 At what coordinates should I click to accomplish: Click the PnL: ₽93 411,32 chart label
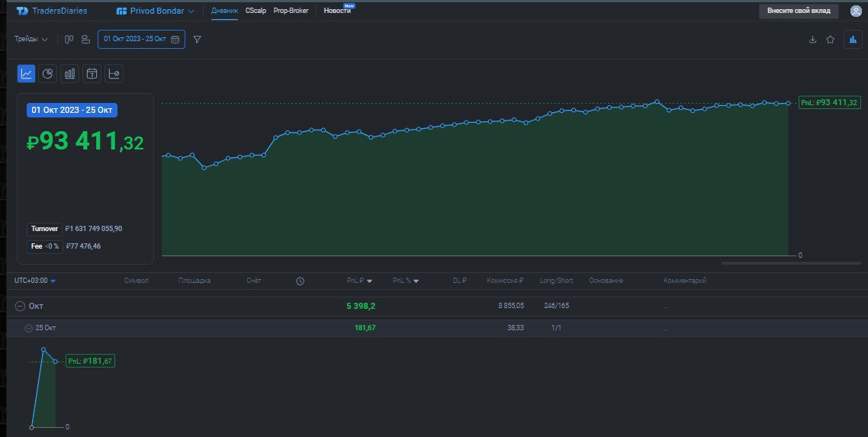pyautogui.click(x=829, y=103)
